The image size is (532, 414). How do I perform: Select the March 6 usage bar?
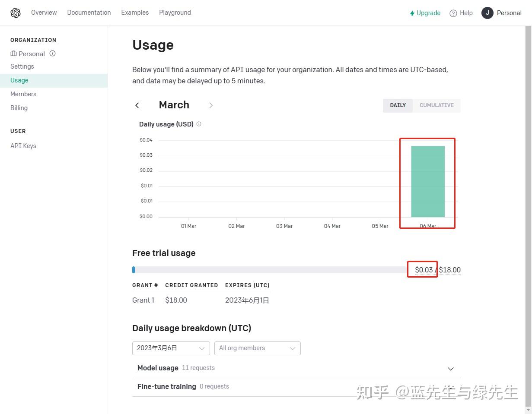(x=427, y=181)
